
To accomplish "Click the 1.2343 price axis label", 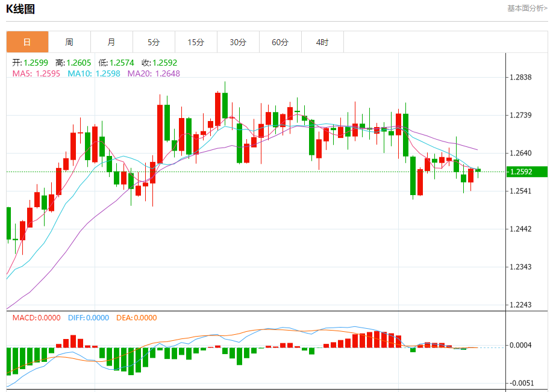I will coord(520,267).
